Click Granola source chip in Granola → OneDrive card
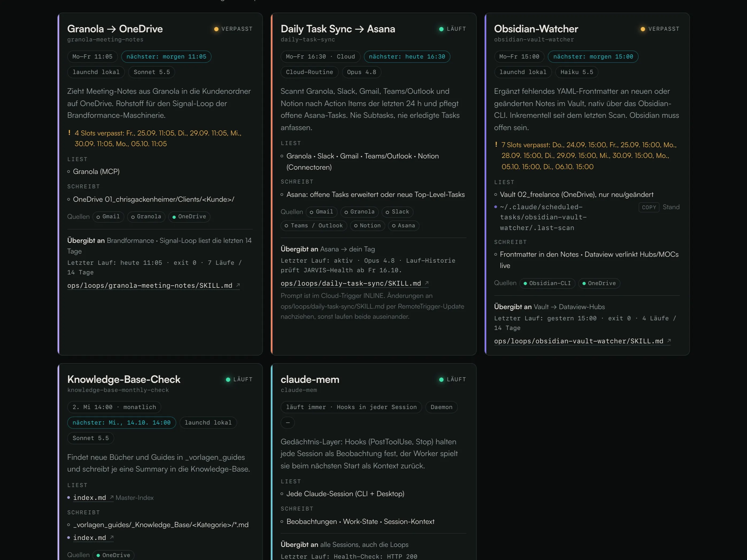 click(x=146, y=217)
